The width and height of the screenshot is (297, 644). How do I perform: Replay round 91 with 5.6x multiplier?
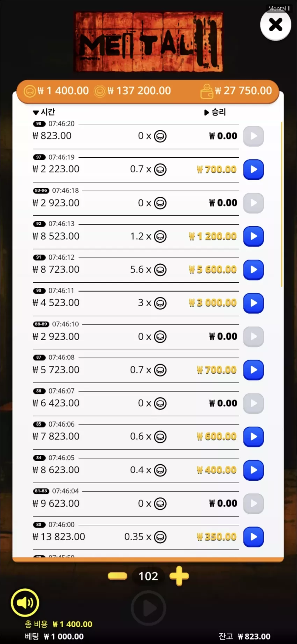tap(253, 270)
